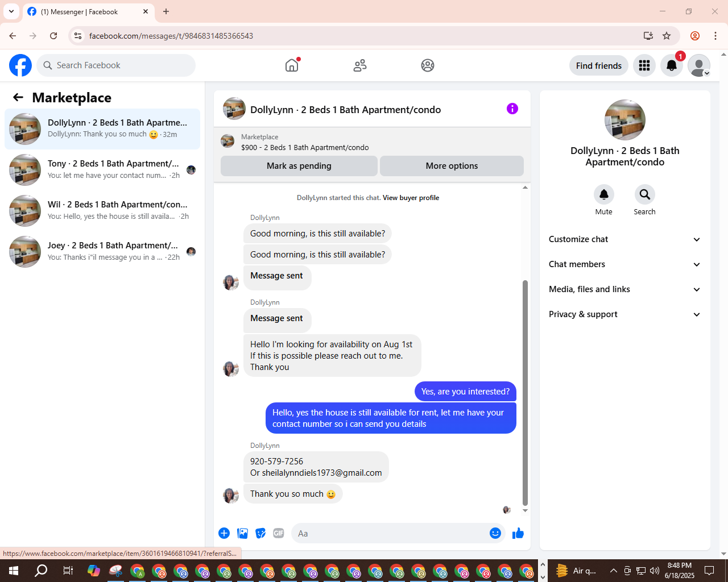Expand Chat members section
Viewport: 728px width, 582px height.
(624, 264)
